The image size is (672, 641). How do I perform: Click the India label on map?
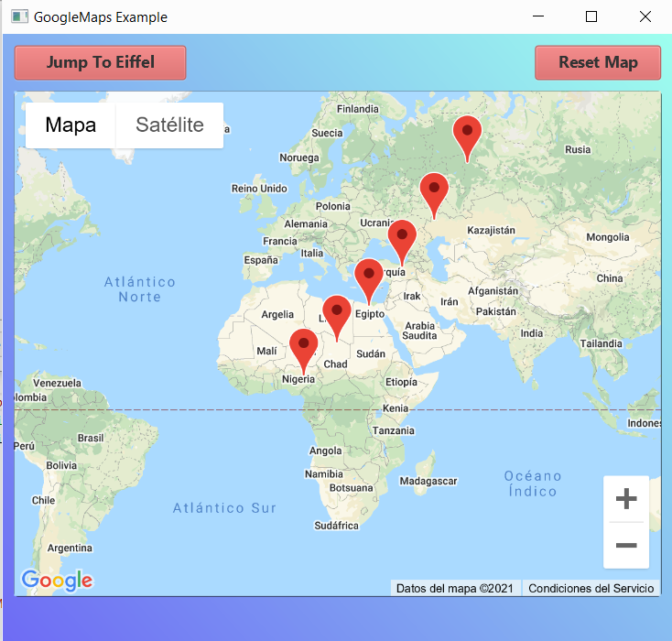coord(532,333)
